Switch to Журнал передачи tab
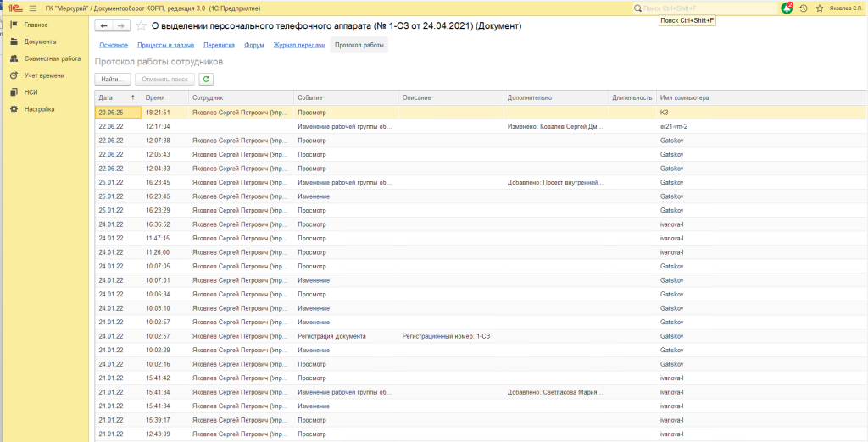This screenshot has width=868, height=442. [x=298, y=45]
